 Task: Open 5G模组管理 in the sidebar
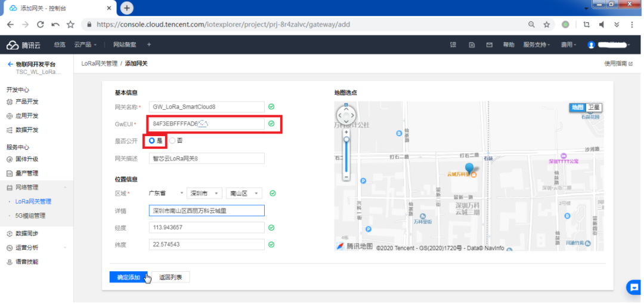(x=30, y=216)
